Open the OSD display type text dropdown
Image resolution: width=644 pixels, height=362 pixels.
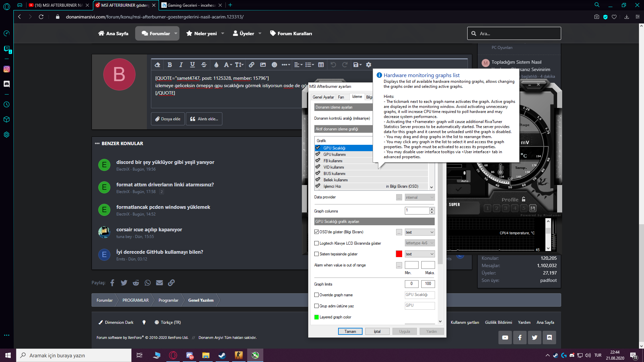420,232
